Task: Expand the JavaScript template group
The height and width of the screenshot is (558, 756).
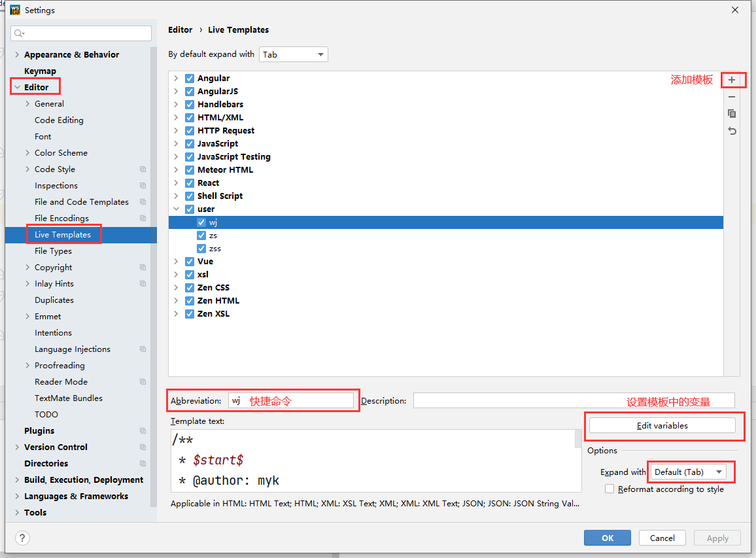Action: [x=176, y=144]
